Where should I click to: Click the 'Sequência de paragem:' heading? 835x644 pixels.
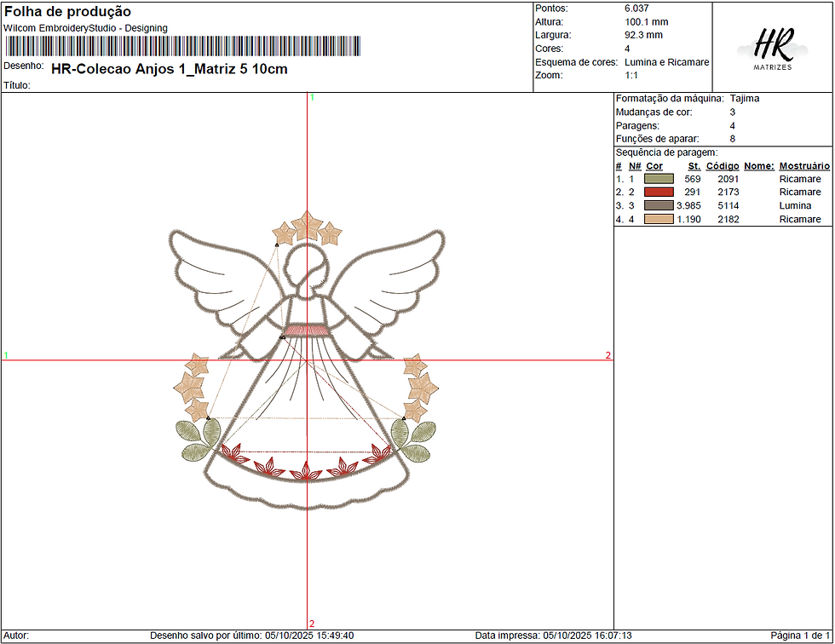[x=666, y=152]
